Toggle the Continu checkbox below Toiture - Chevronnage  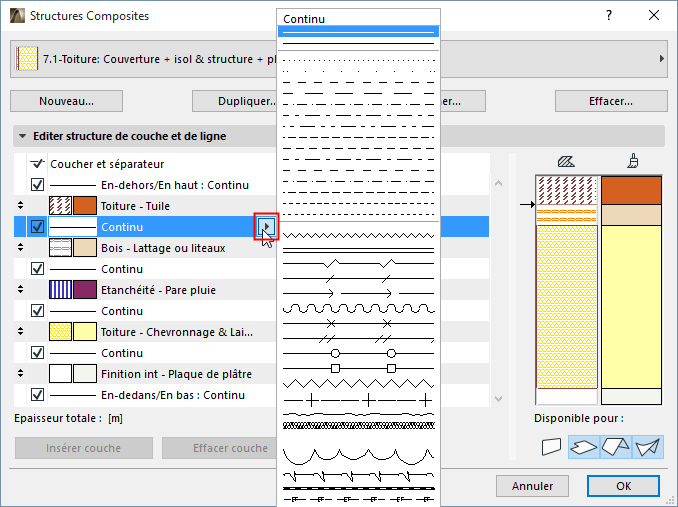(37, 352)
